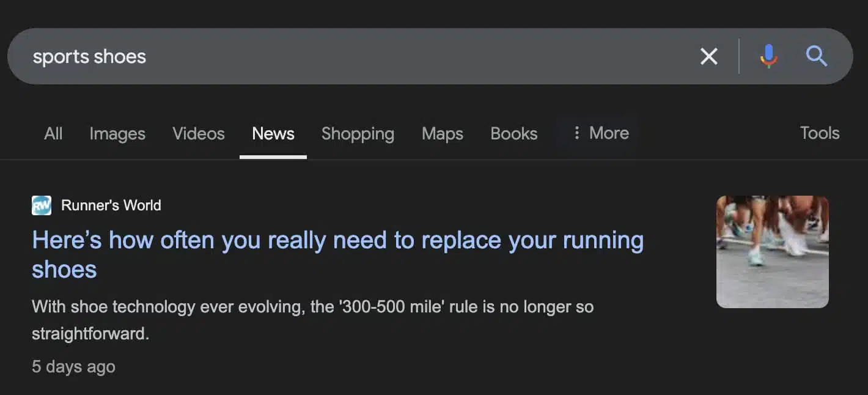Open the Tools filter options
Image resolution: width=868 pixels, height=395 pixels.
click(820, 133)
